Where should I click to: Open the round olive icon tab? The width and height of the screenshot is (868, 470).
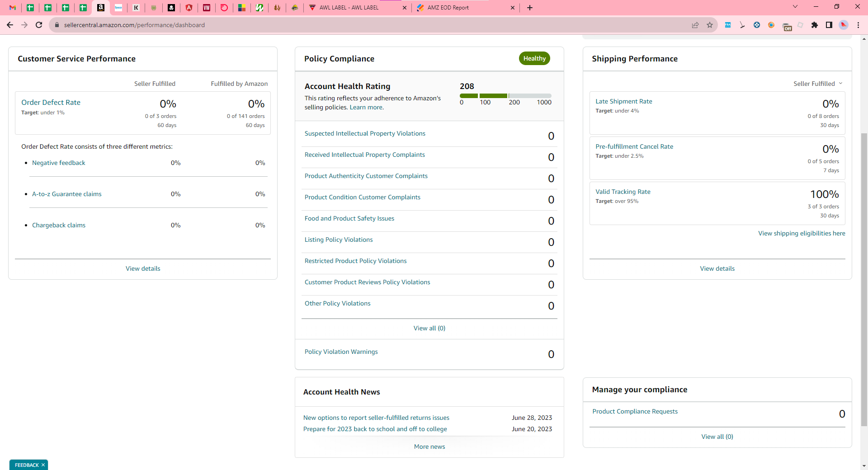[x=154, y=8]
